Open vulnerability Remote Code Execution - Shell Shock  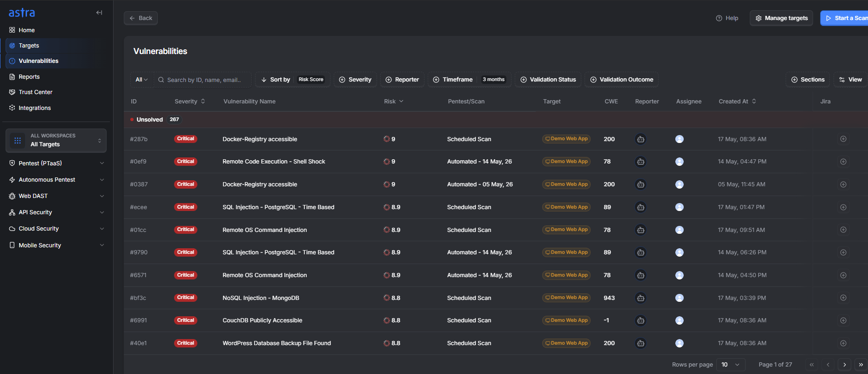(274, 162)
